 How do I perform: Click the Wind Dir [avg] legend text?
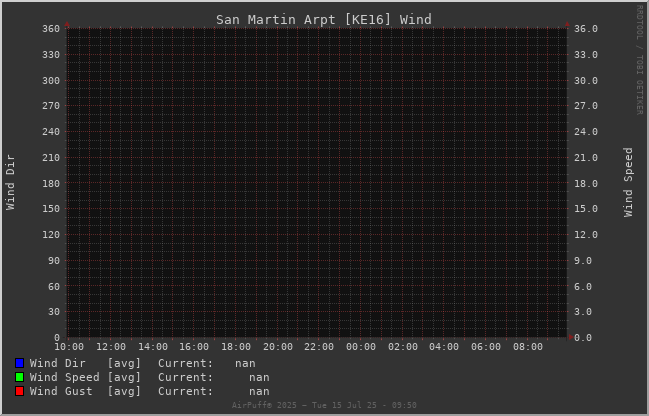pos(85,363)
